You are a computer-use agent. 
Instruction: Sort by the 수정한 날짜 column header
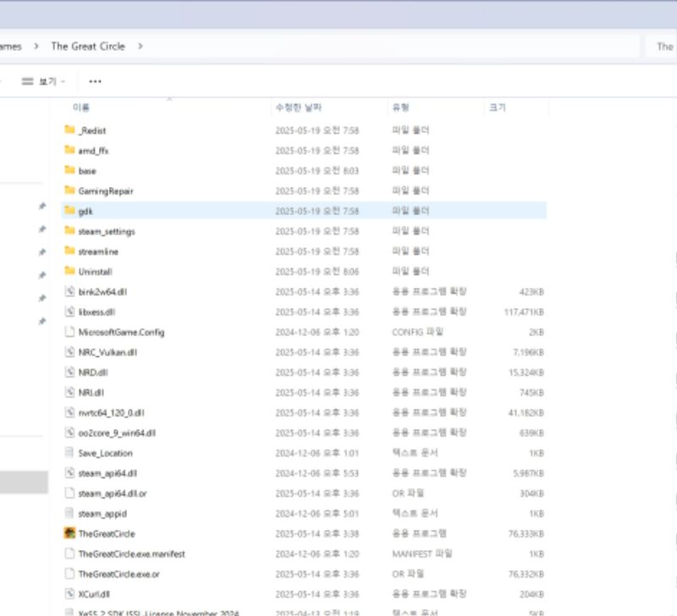click(299, 107)
